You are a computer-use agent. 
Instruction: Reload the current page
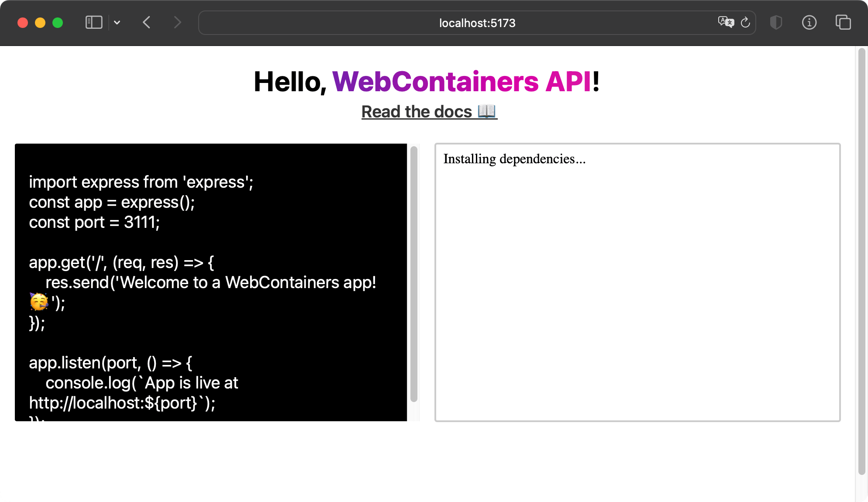click(745, 22)
